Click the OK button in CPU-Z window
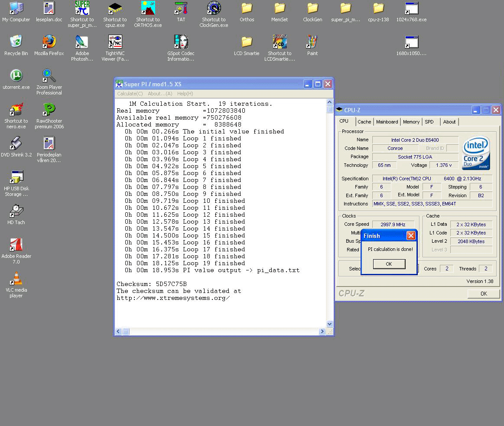Viewport: 504px width, 426px height. click(484, 293)
